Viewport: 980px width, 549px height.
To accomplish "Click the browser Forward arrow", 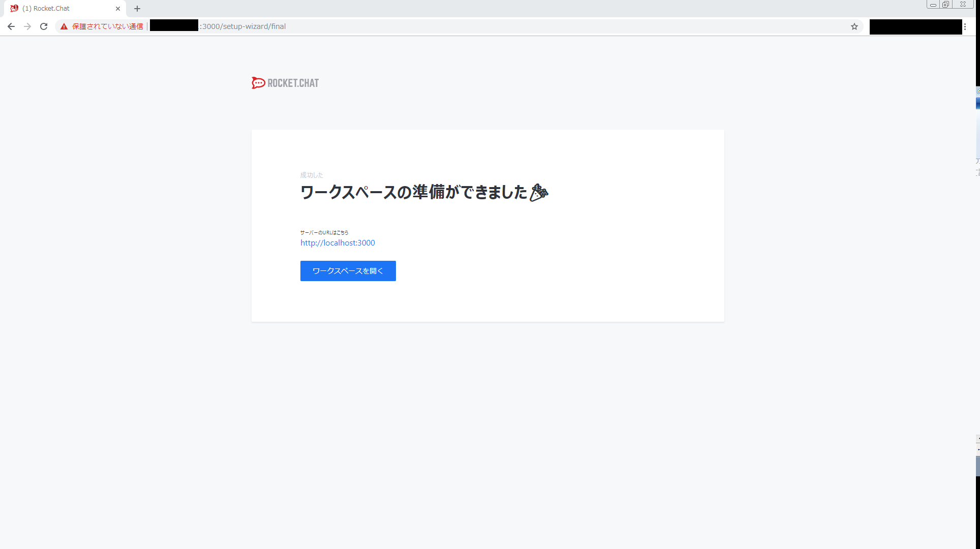I will click(27, 26).
